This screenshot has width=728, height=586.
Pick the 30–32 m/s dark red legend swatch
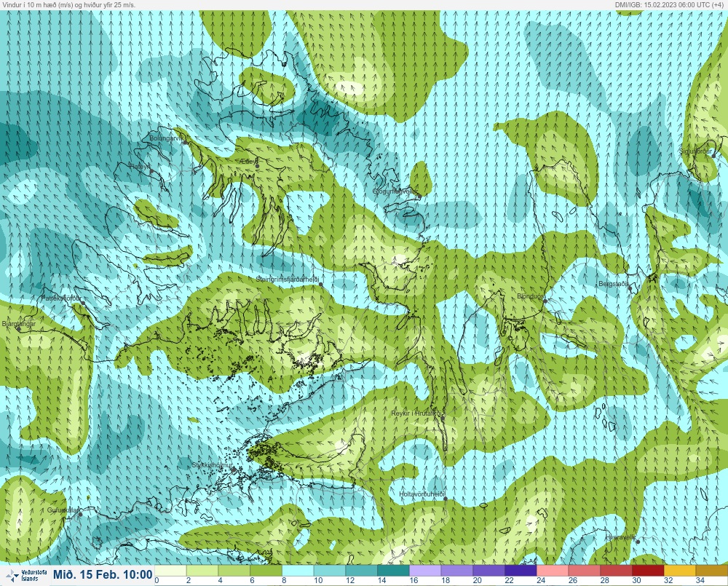click(x=648, y=570)
